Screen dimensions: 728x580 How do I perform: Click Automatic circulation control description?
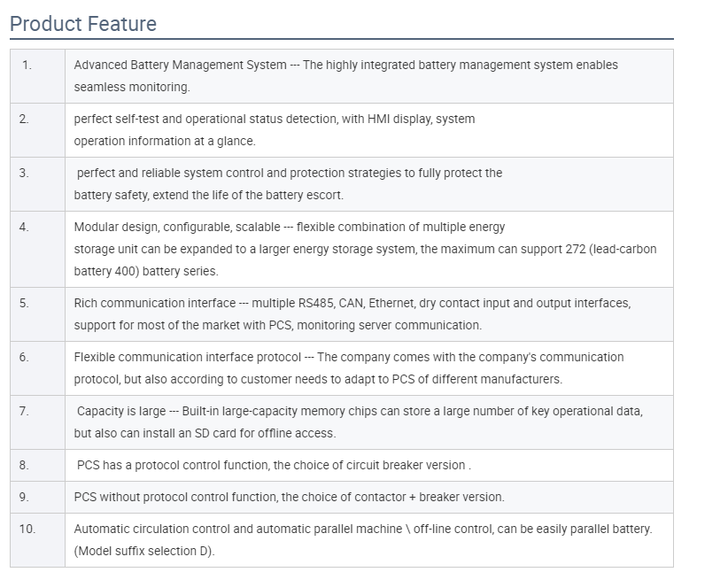click(x=363, y=539)
